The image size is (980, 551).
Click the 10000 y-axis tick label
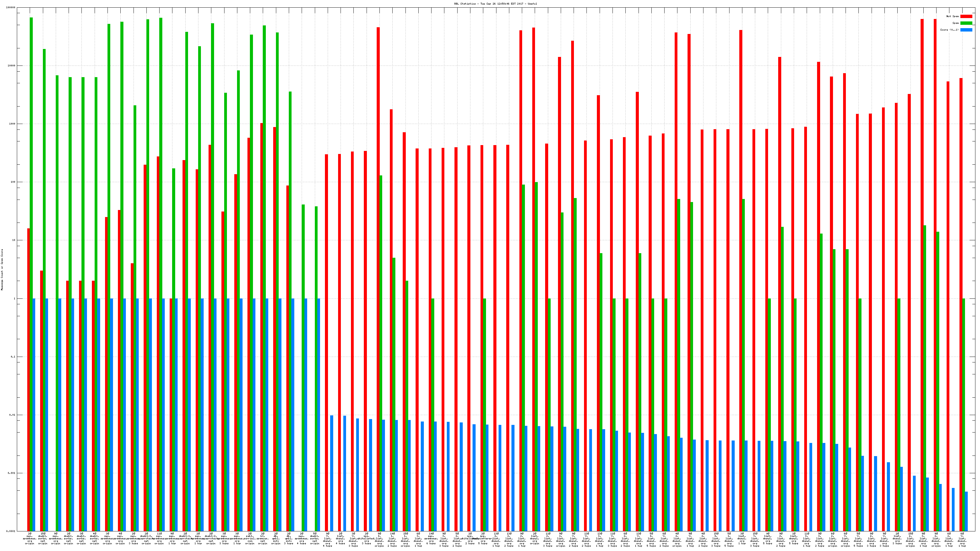click(12, 66)
